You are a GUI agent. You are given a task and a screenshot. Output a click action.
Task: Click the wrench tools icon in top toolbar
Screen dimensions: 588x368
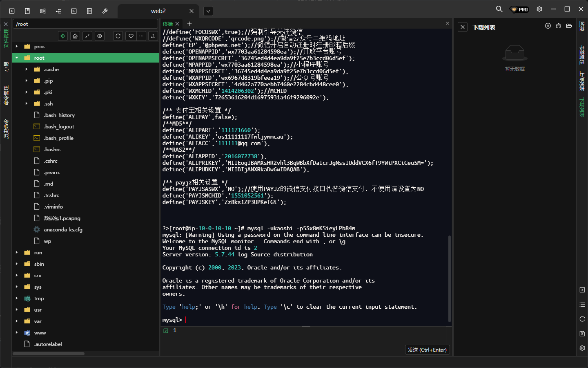pyautogui.click(x=105, y=11)
